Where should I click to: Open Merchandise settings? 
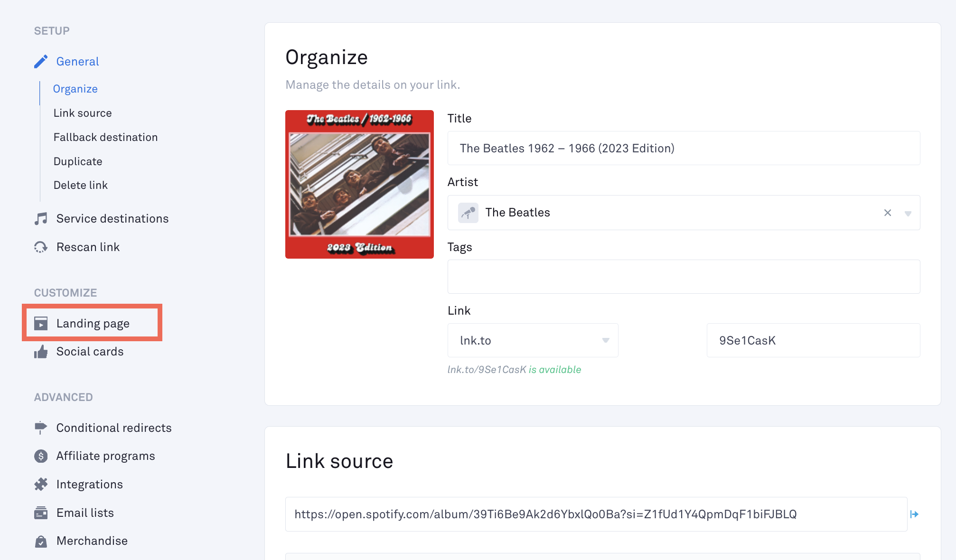pyautogui.click(x=92, y=541)
